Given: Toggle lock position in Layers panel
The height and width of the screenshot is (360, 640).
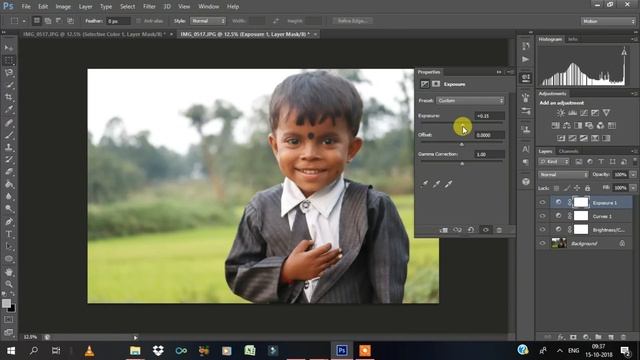Looking at the screenshot, I should pos(577,188).
